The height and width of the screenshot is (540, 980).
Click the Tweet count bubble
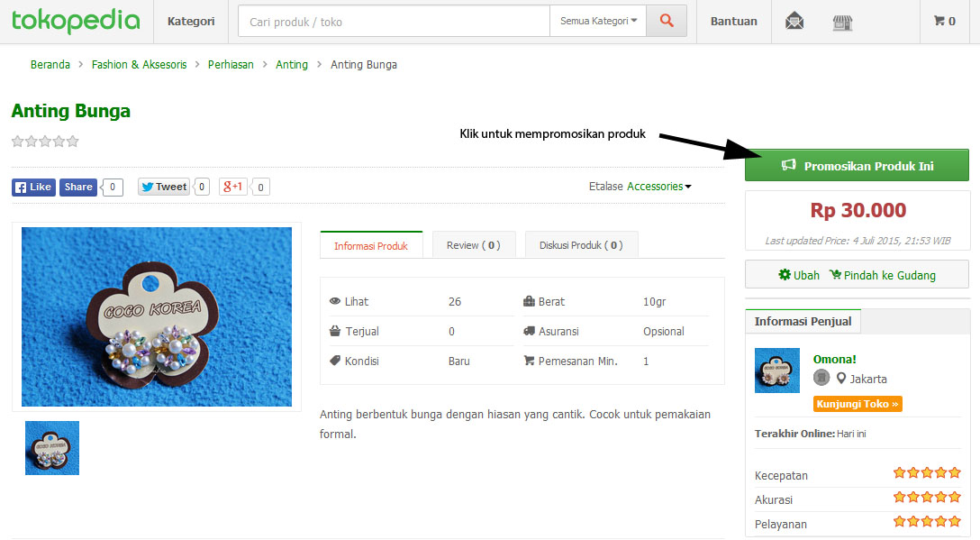coord(201,188)
